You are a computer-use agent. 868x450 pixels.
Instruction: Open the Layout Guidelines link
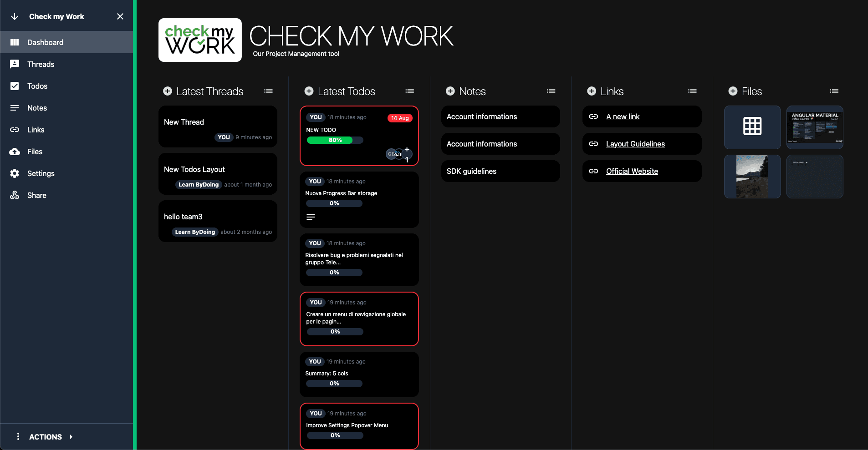click(x=635, y=144)
